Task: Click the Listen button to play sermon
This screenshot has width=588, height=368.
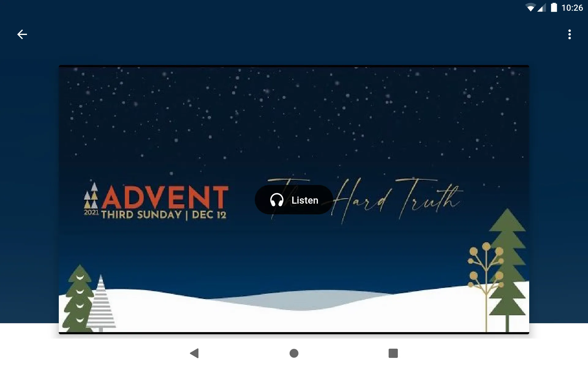Action: point(294,199)
